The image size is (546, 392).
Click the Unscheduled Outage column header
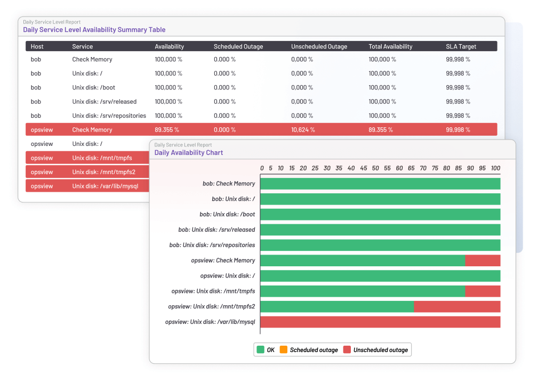click(x=319, y=47)
